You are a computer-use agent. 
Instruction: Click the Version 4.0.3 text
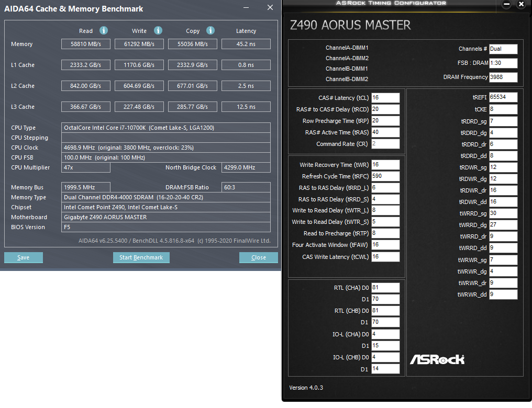(306, 388)
